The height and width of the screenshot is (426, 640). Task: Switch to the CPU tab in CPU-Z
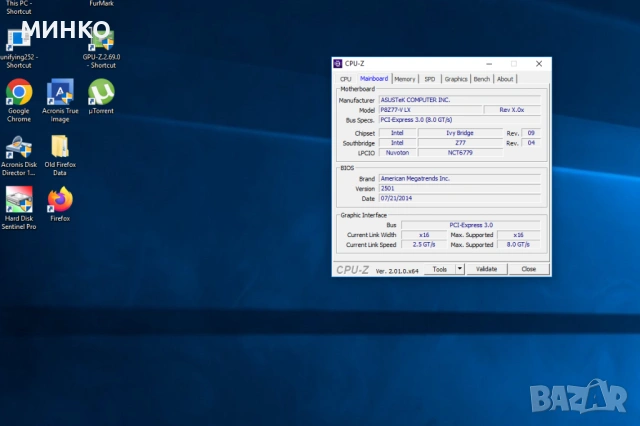(345, 79)
